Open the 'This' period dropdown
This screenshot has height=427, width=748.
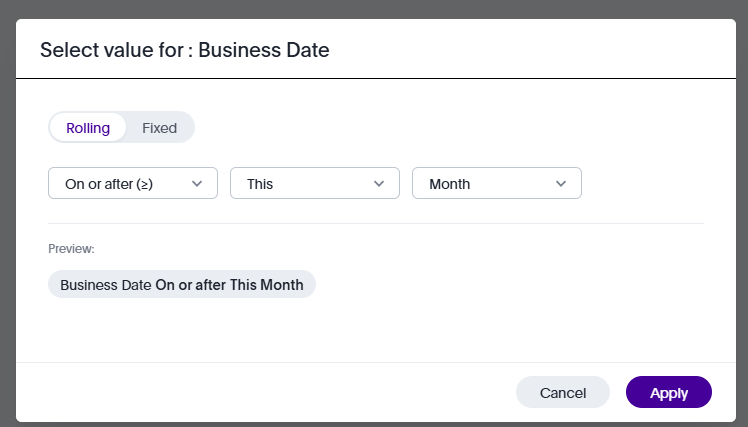point(314,184)
